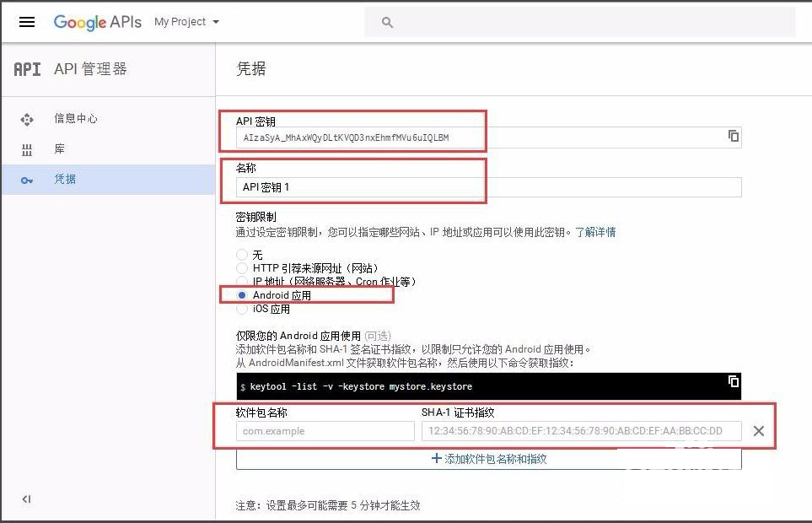Select IP 地址 restriction option
Viewport: 812px width, 523px height.
click(x=242, y=281)
